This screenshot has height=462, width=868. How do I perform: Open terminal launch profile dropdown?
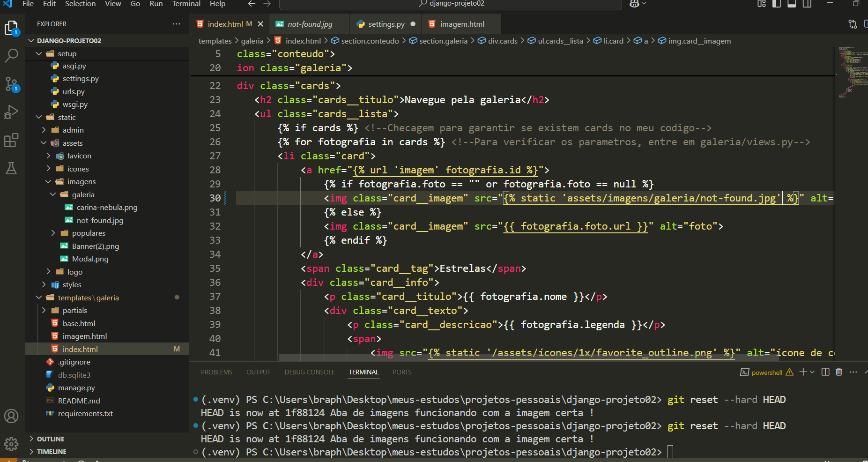coord(812,372)
